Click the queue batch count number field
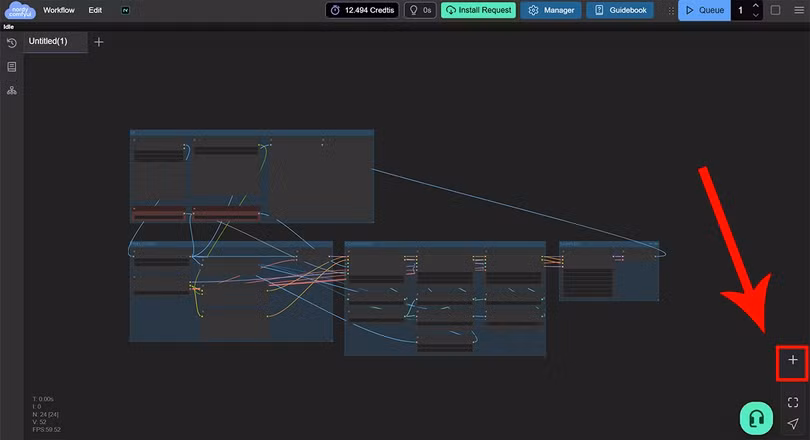Screen dimensions: 810x440 click(x=741, y=10)
